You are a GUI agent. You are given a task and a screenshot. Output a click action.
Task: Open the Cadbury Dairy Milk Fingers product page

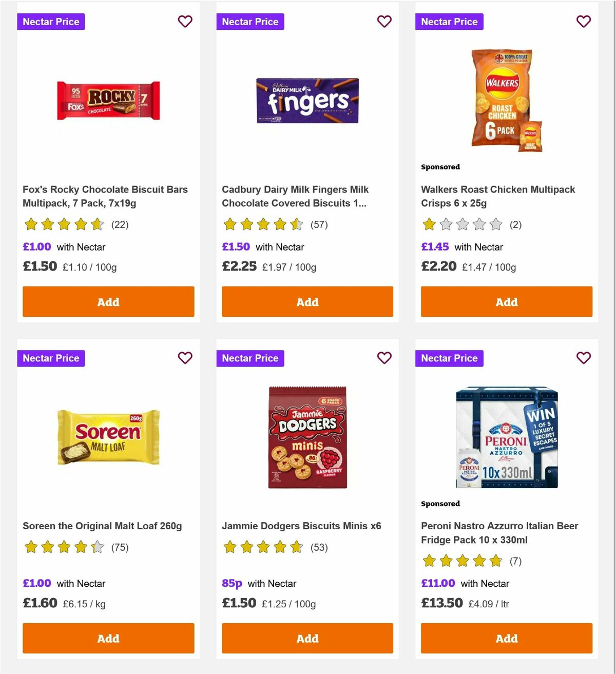(295, 196)
